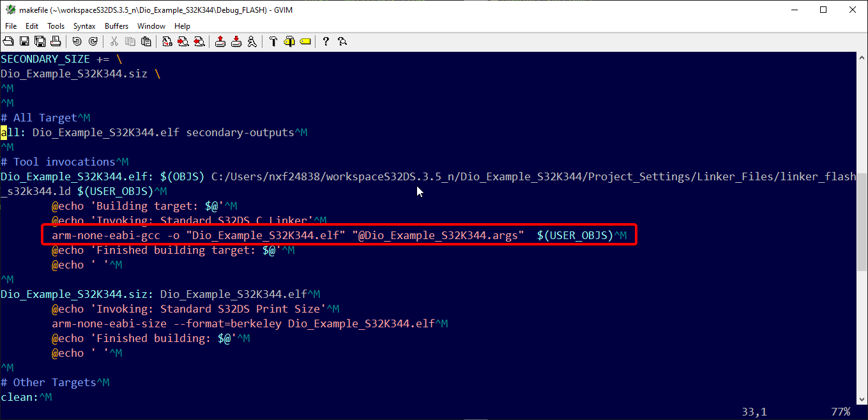Open the Edit menu
The image size is (868, 420).
31,26
